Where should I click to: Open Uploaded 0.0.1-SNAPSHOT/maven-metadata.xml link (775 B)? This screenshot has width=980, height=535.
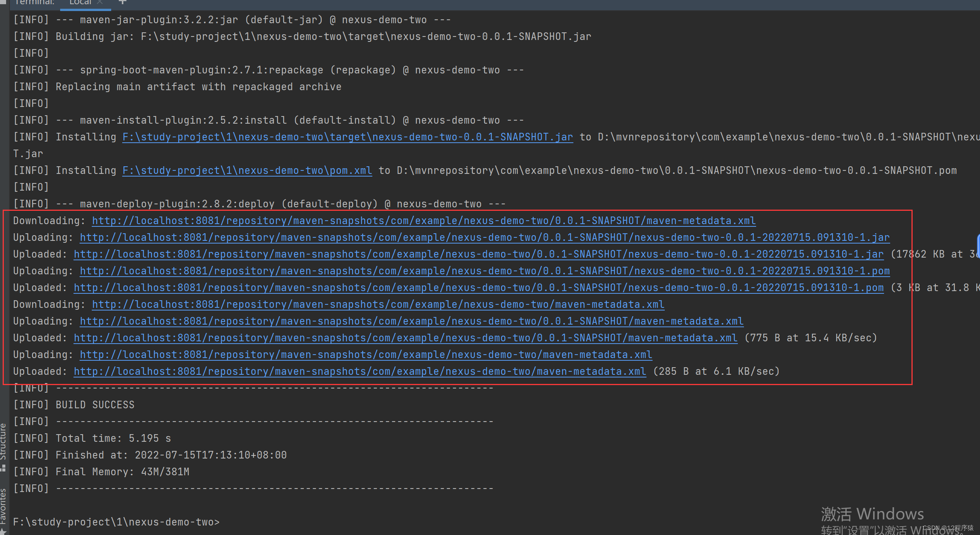tap(405, 338)
